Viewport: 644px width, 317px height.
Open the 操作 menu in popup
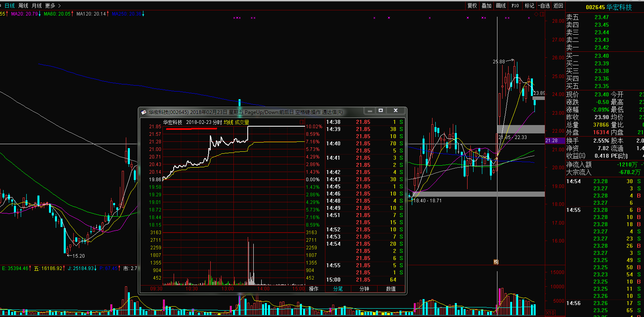[313, 289]
